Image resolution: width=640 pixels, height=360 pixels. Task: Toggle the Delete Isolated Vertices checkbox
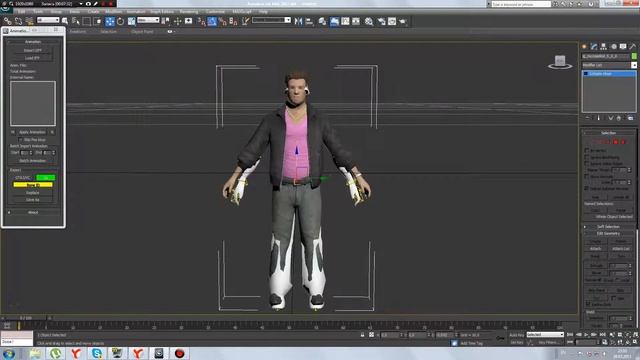pyautogui.click(x=587, y=189)
